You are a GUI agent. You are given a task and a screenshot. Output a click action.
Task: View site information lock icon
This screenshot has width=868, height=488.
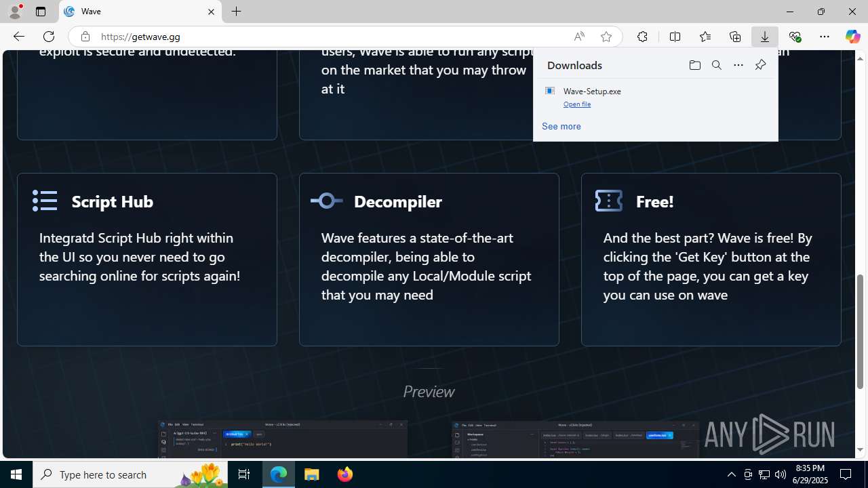[x=85, y=37]
